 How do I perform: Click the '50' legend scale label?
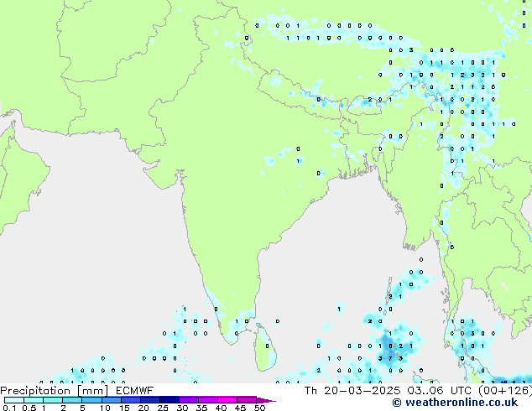coord(260,408)
